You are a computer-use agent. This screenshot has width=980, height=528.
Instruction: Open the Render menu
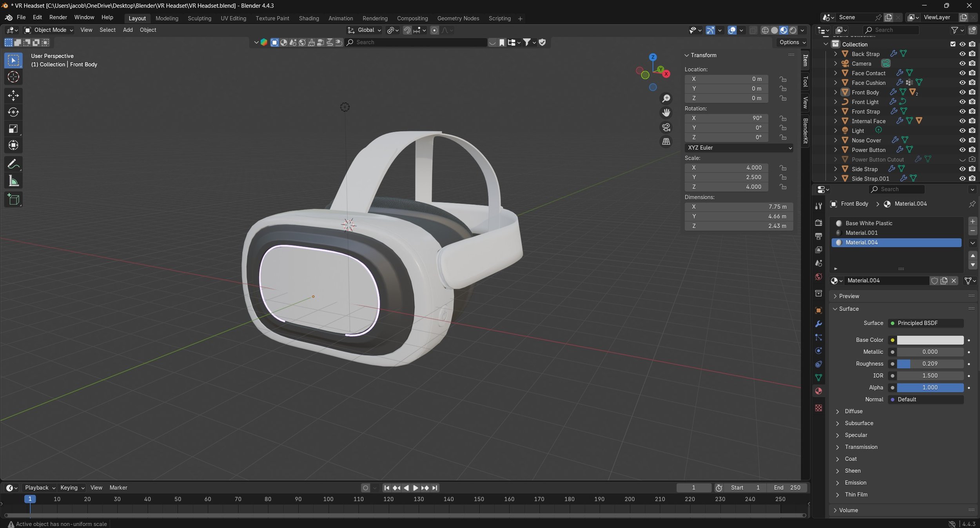pos(58,17)
